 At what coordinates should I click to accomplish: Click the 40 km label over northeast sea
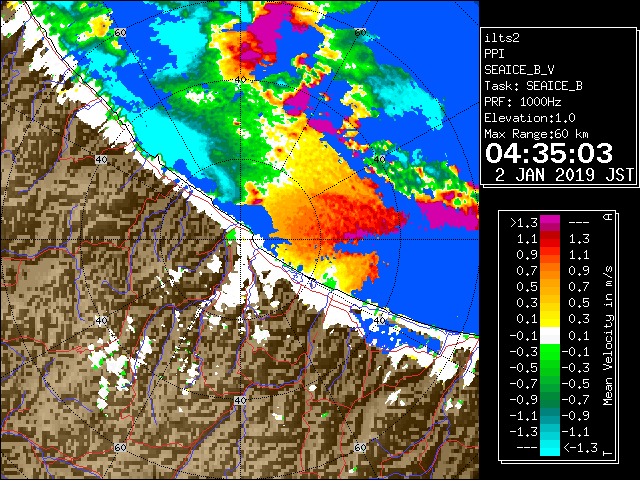coord(380,160)
